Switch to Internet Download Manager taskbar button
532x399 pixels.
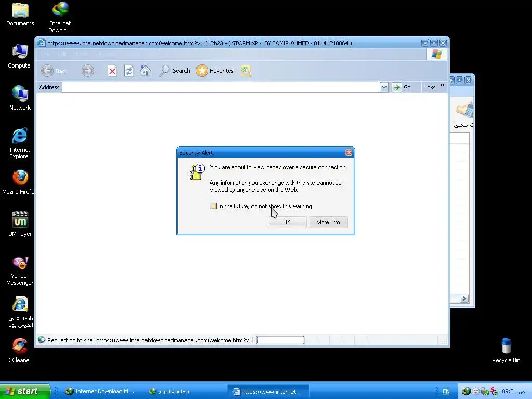pos(100,391)
